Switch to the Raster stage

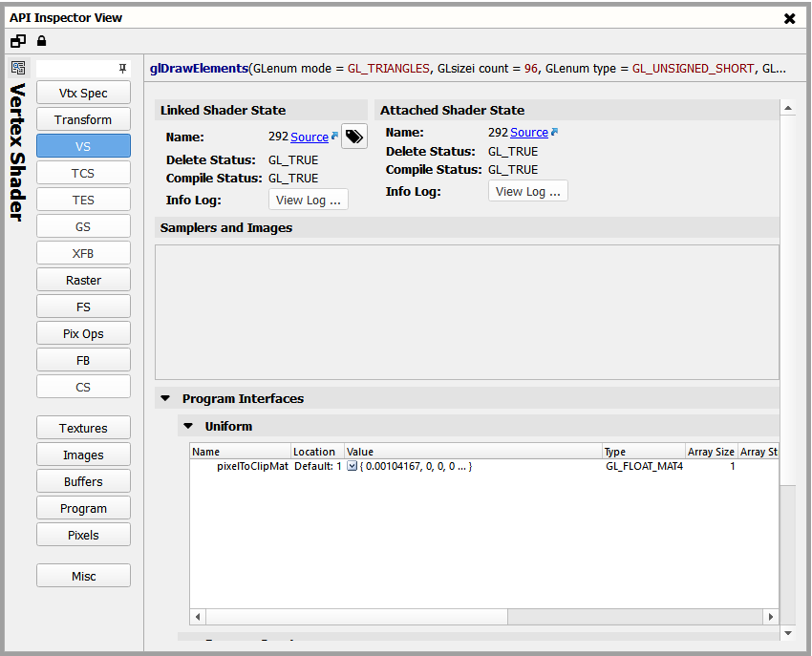(x=83, y=280)
